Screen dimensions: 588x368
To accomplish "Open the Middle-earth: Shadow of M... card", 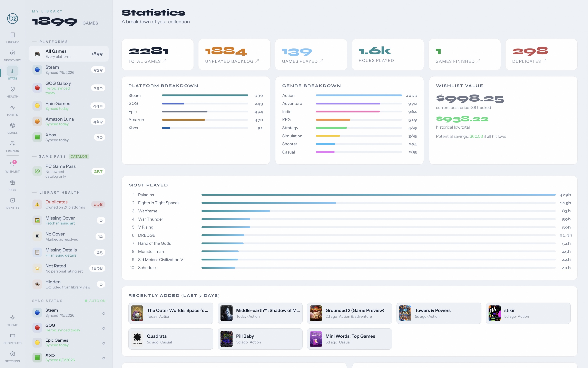I will pos(260,313).
